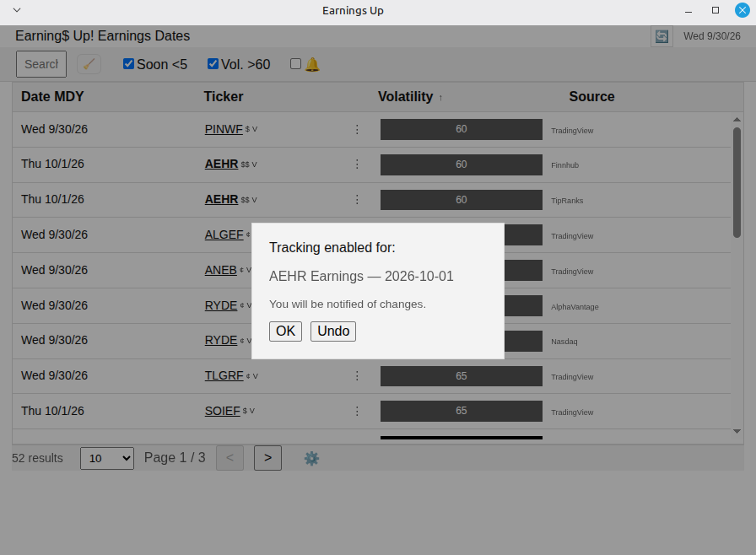Open the PINWF ticker link

coord(224,129)
